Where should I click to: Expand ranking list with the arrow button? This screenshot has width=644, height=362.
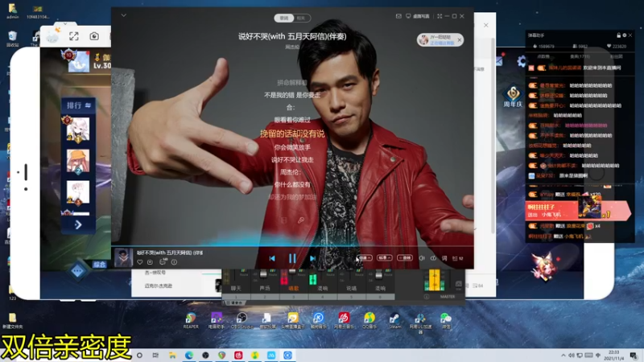tap(78, 224)
